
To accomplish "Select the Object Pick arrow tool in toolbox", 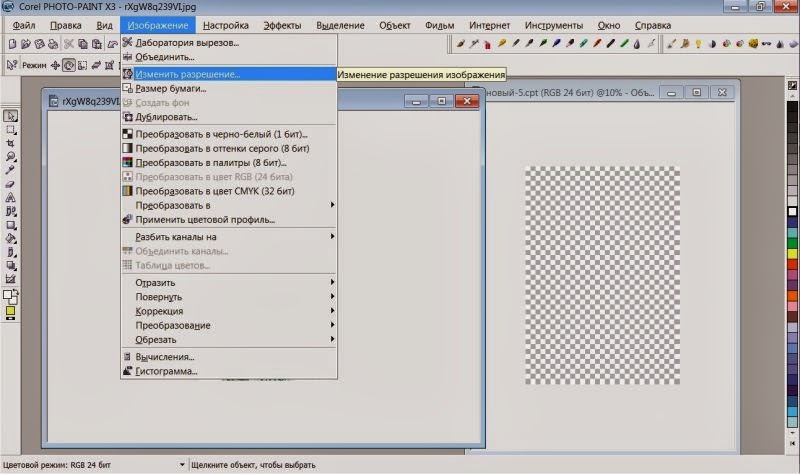I will tap(10, 116).
